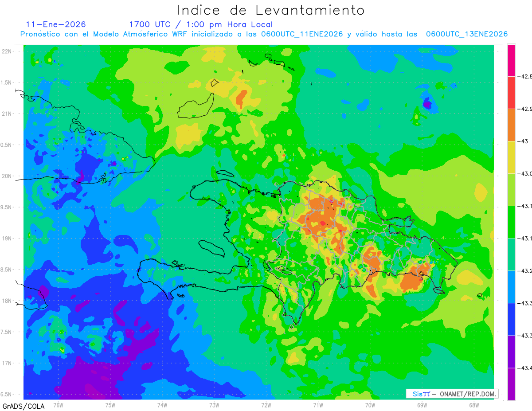Click the "-42.9" color scale value

click(525, 109)
